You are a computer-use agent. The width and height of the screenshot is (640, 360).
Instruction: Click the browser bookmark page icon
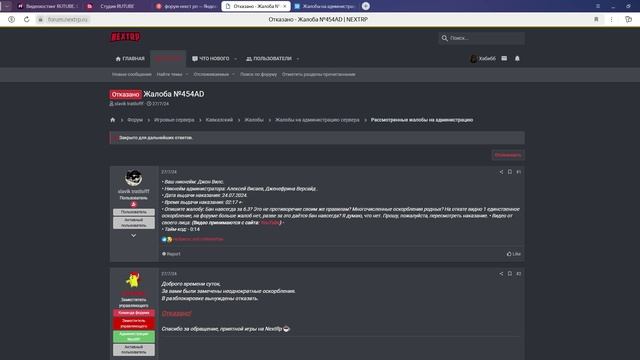596,20
